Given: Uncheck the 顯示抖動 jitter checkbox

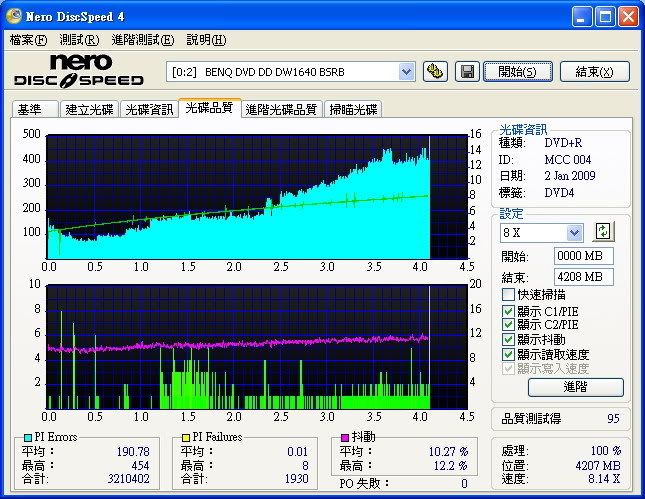Looking at the screenshot, I should point(509,339).
